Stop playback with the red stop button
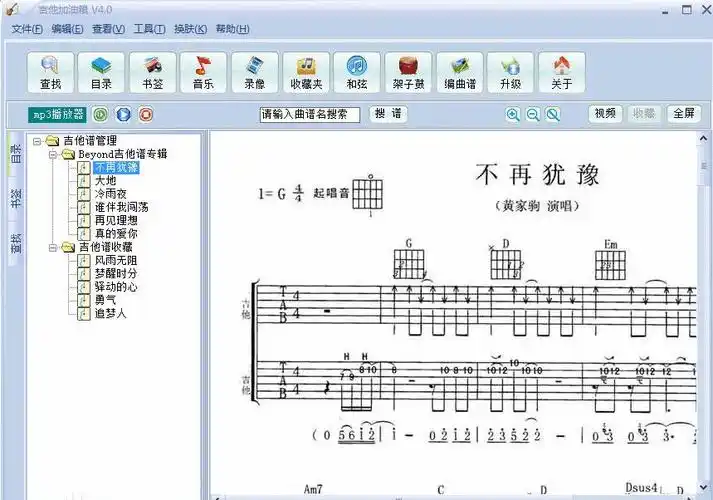The width and height of the screenshot is (713, 500). 146,114
